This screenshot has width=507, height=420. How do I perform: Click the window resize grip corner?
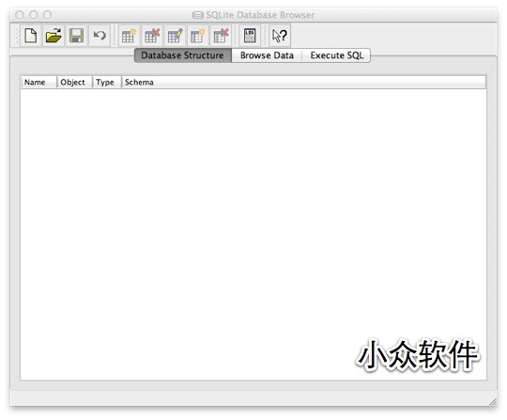coord(493,402)
